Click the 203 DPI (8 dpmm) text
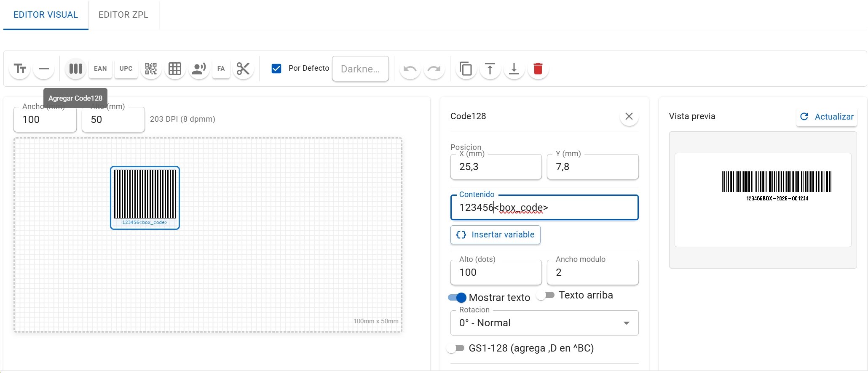868x373 pixels. tap(182, 119)
